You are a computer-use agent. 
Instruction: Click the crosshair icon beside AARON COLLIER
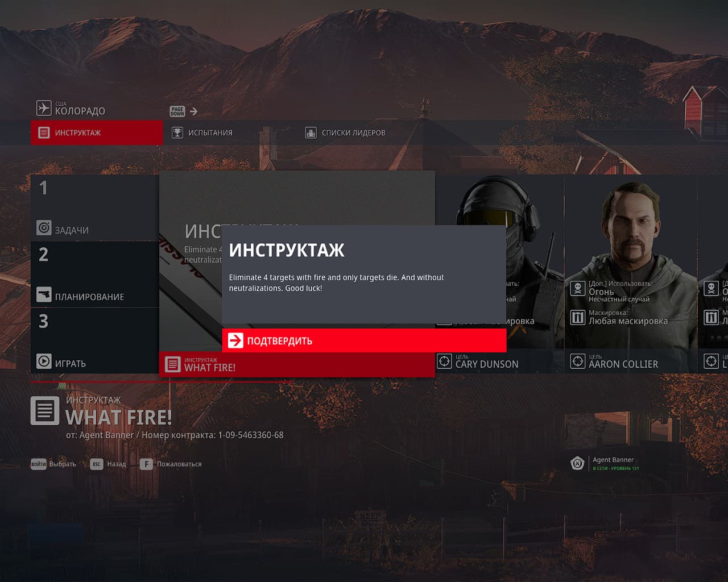tap(578, 361)
